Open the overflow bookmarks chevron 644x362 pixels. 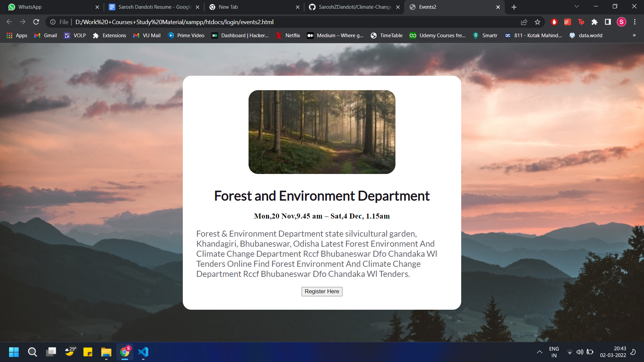[x=634, y=35]
